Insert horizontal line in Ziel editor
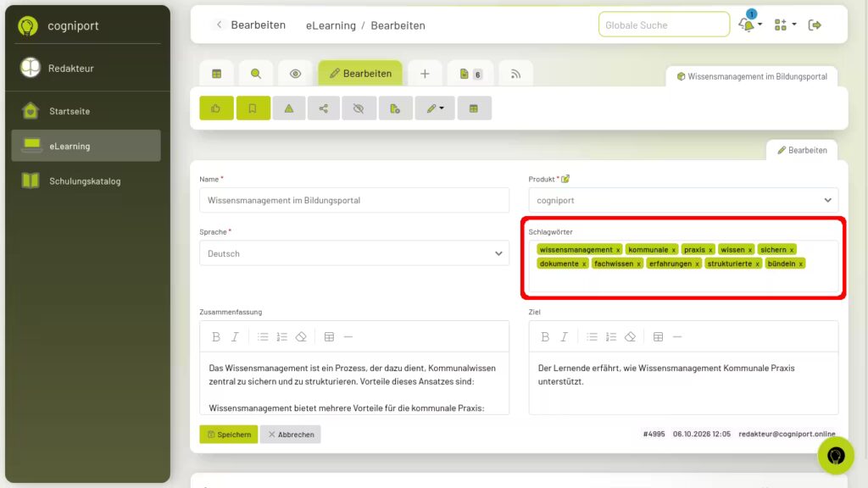 [x=677, y=337]
